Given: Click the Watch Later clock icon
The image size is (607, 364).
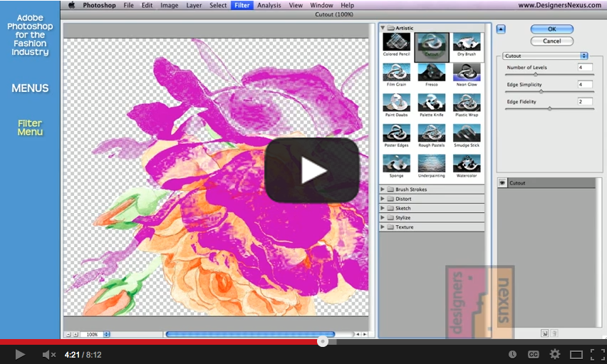Looking at the screenshot, I should pos(512,354).
